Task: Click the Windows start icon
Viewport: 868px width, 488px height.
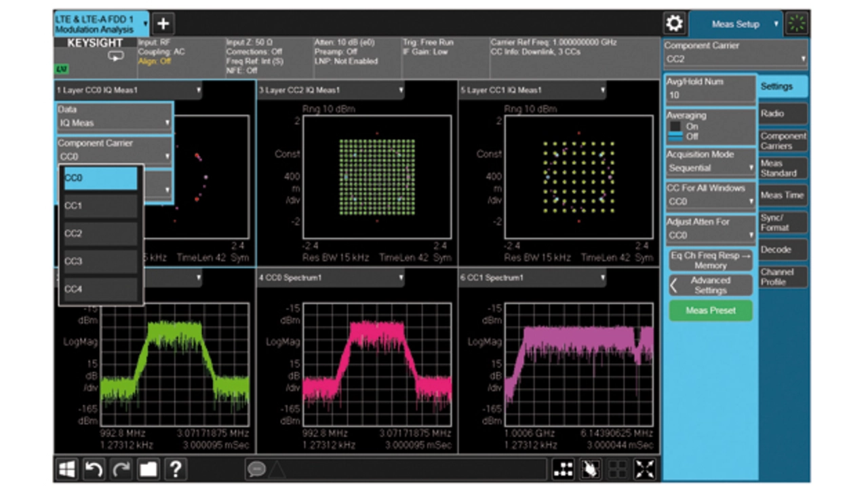Action: [x=66, y=469]
